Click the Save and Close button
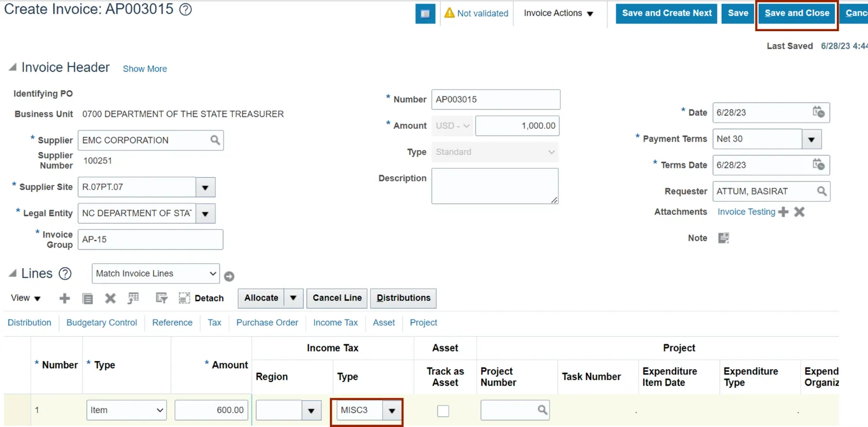The image size is (868, 427). 797,13
